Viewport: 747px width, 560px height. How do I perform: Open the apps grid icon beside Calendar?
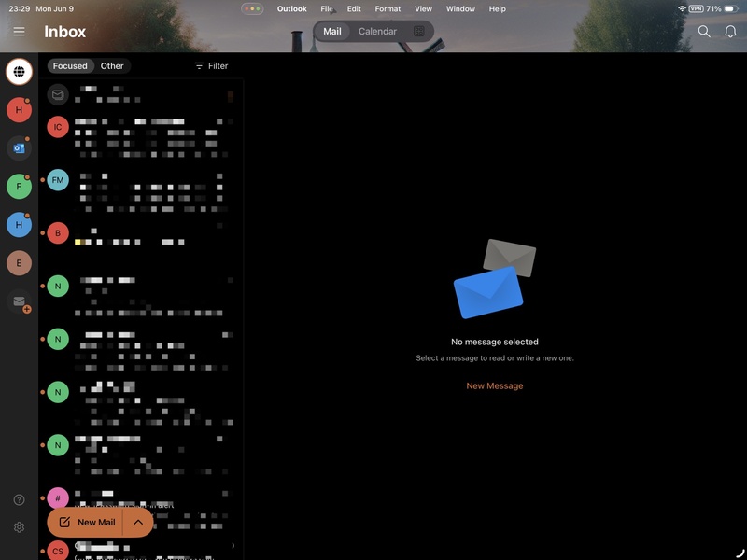coord(418,32)
